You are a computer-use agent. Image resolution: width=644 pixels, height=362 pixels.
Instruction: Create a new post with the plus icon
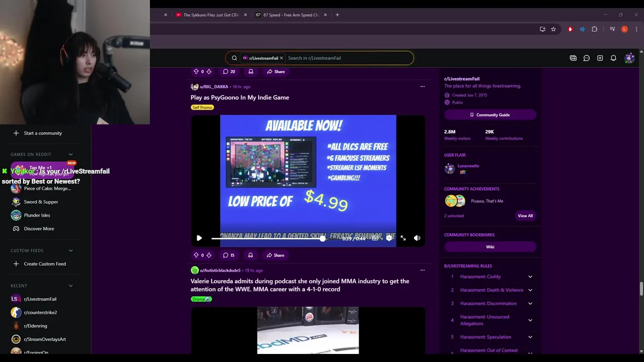[600, 58]
